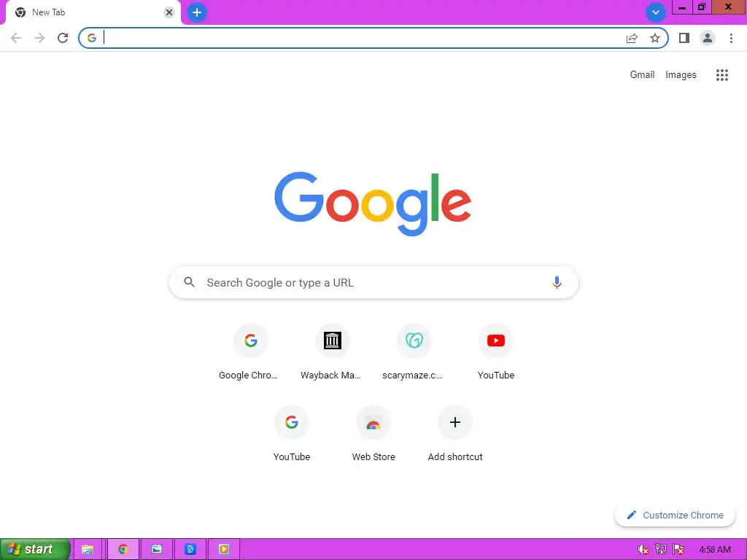Click the Google logo

point(373,204)
